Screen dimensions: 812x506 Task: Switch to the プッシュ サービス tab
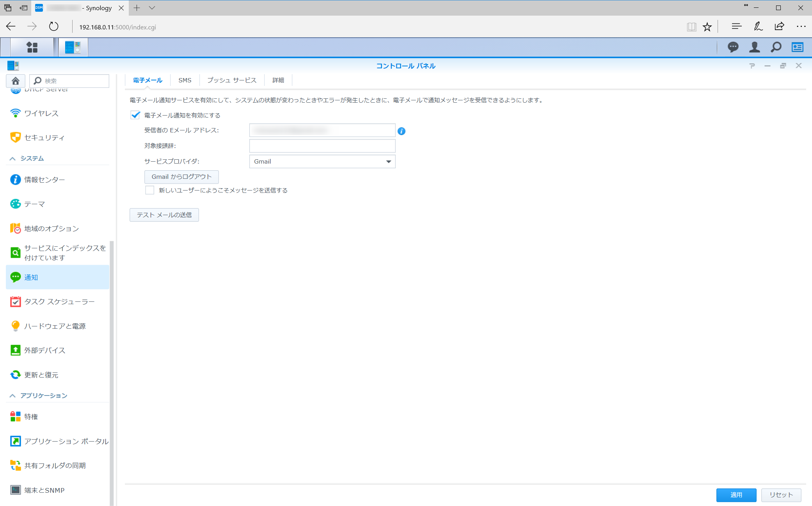[231, 80]
